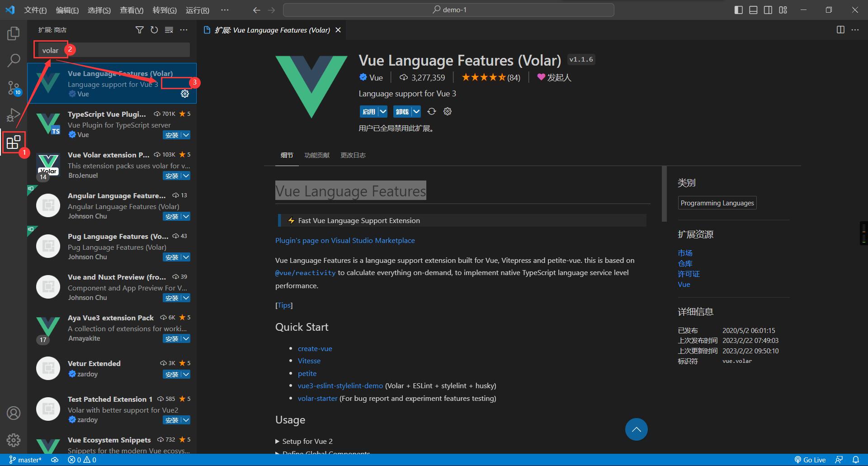868x466 pixels.
Task: Start Go Live server
Action: [x=810, y=460]
